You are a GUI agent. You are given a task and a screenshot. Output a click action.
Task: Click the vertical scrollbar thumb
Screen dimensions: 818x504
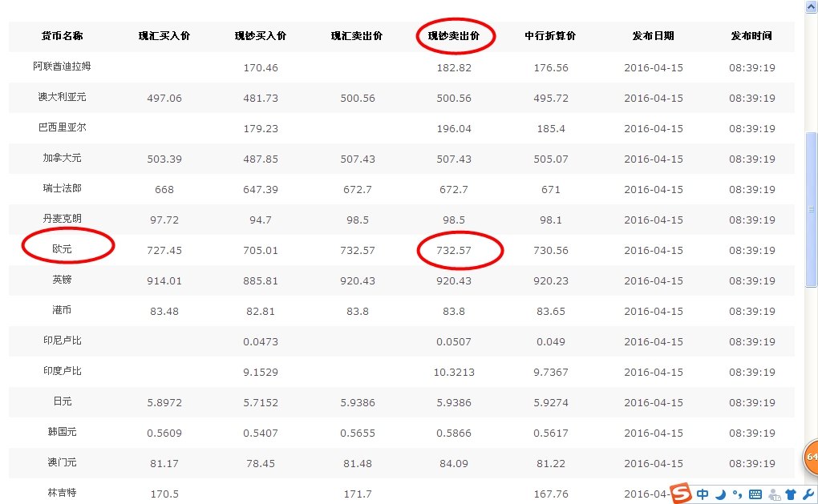click(812, 209)
